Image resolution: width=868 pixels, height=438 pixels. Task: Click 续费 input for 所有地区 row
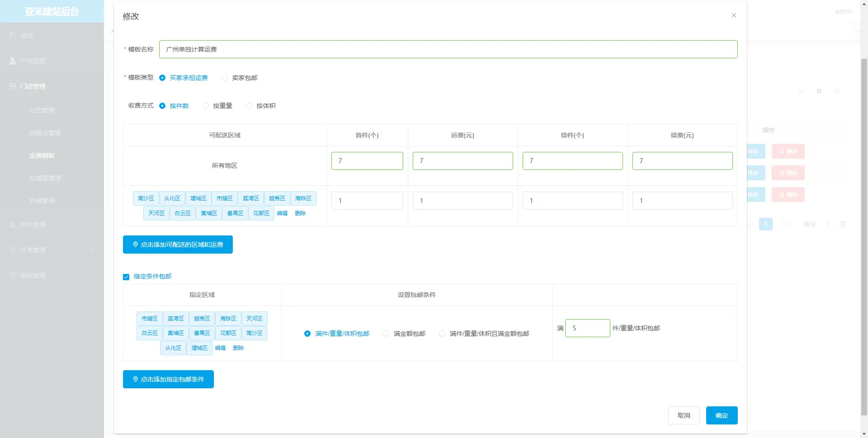coord(683,161)
